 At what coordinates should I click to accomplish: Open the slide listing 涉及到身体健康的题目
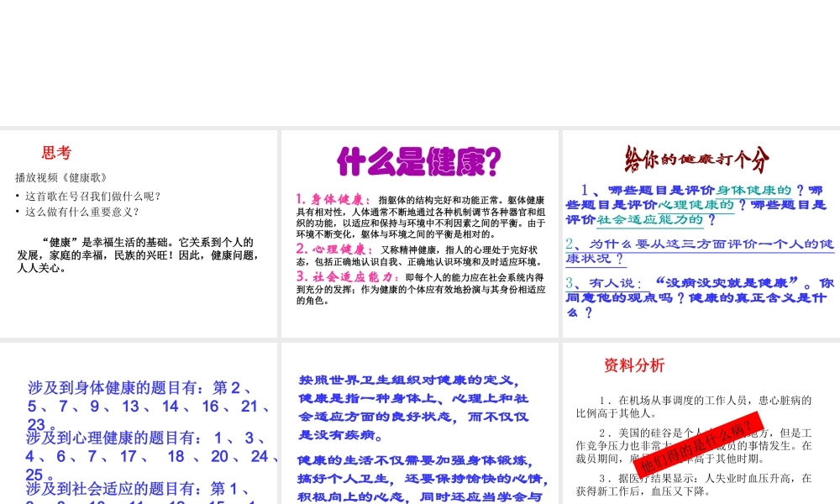point(139,423)
